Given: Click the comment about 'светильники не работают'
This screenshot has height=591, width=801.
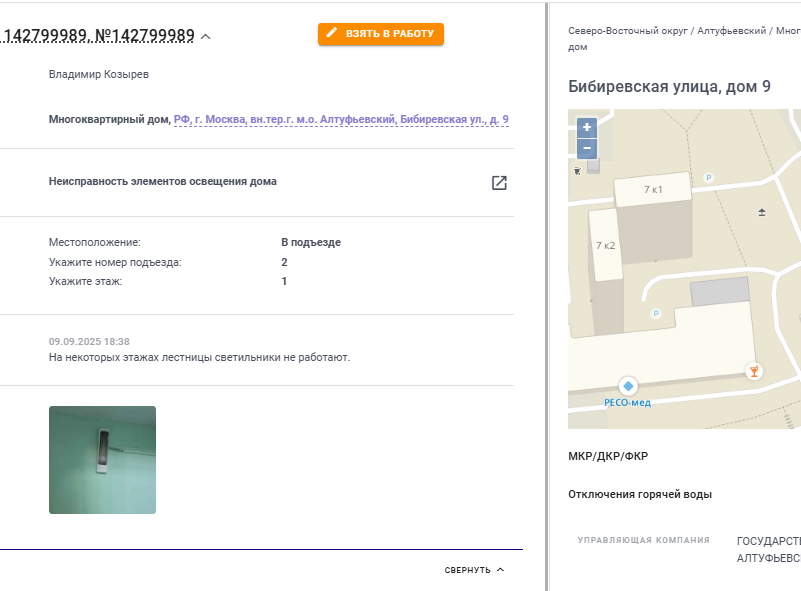Looking at the screenshot, I should pos(199,357).
